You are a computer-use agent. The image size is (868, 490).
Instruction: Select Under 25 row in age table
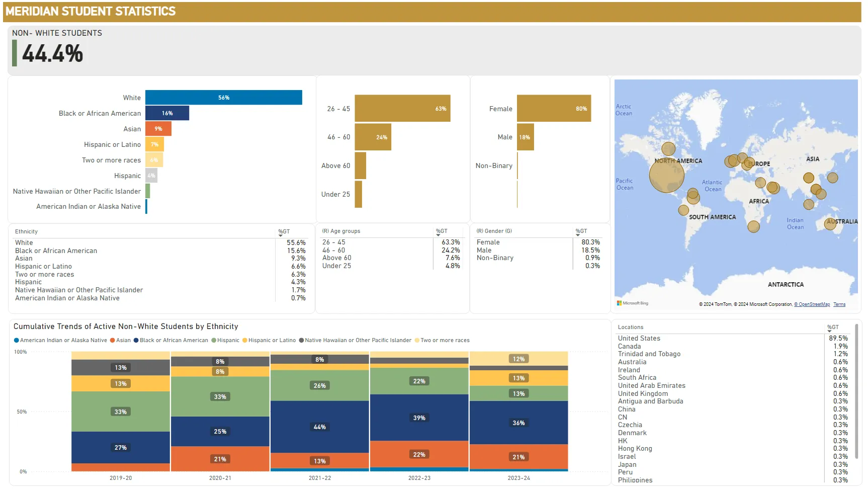coord(391,266)
